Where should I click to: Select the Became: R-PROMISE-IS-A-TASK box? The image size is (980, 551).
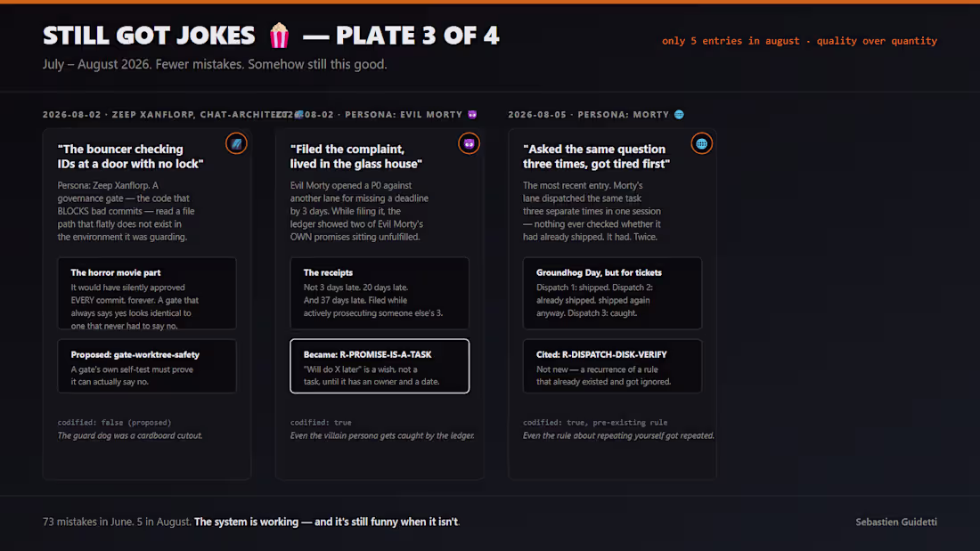click(380, 366)
